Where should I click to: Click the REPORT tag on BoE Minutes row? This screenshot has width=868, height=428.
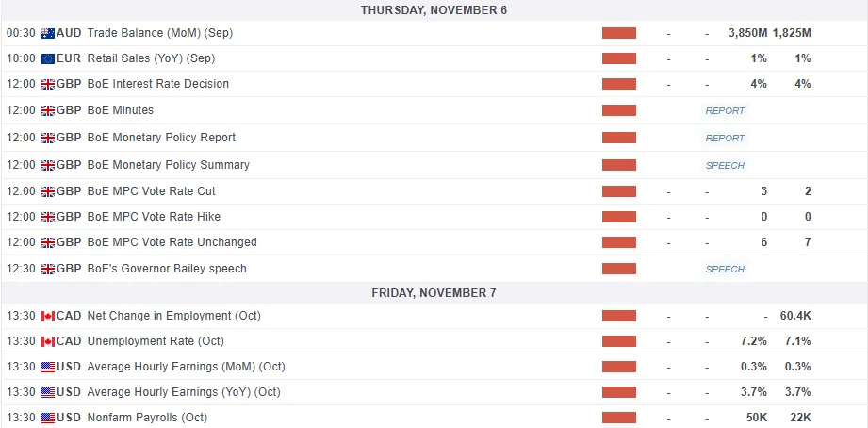[x=725, y=110]
